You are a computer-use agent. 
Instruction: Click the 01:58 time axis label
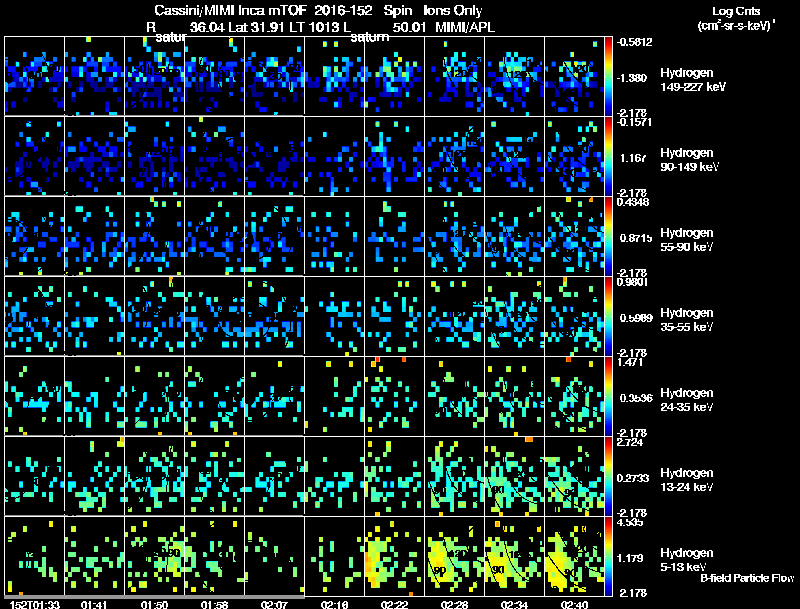tap(214, 604)
